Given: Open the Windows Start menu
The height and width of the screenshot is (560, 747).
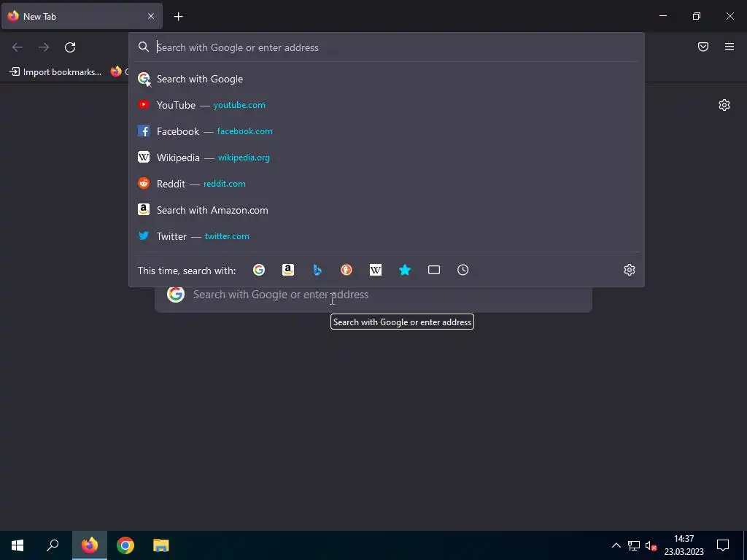Looking at the screenshot, I should (x=18, y=545).
